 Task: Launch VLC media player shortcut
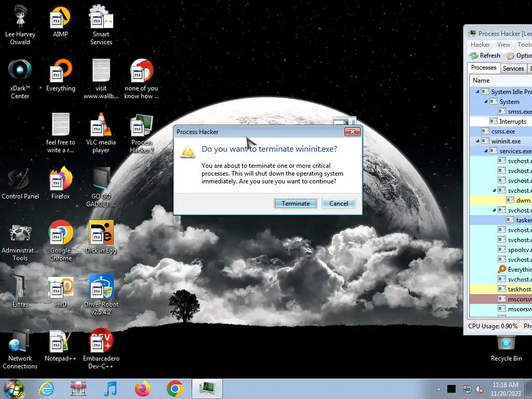pyautogui.click(x=101, y=133)
